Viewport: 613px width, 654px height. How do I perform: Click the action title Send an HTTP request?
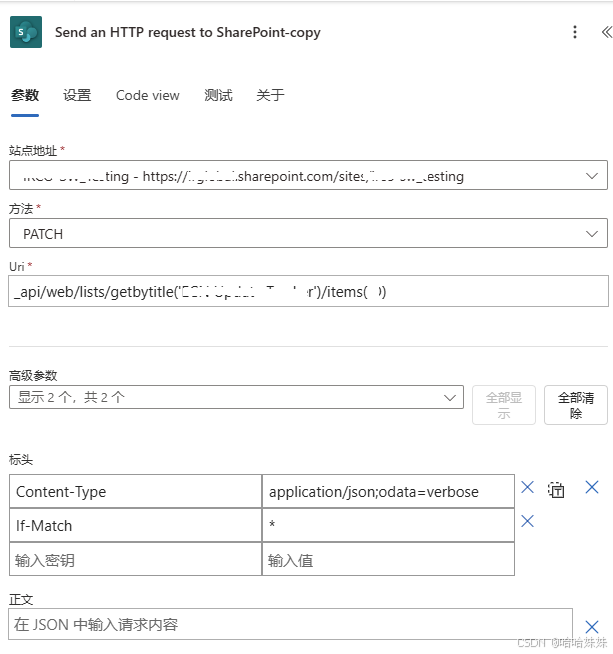coord(188,32)
